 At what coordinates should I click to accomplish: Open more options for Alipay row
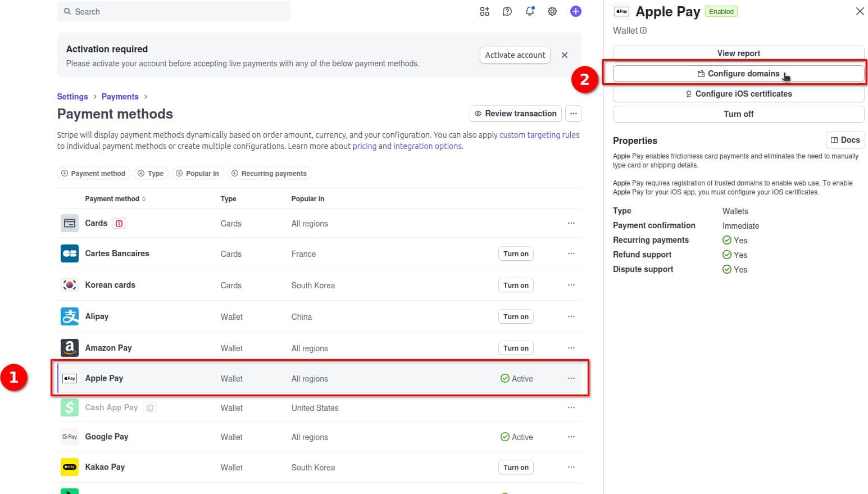pyautogui.click(x=571, y=316)
